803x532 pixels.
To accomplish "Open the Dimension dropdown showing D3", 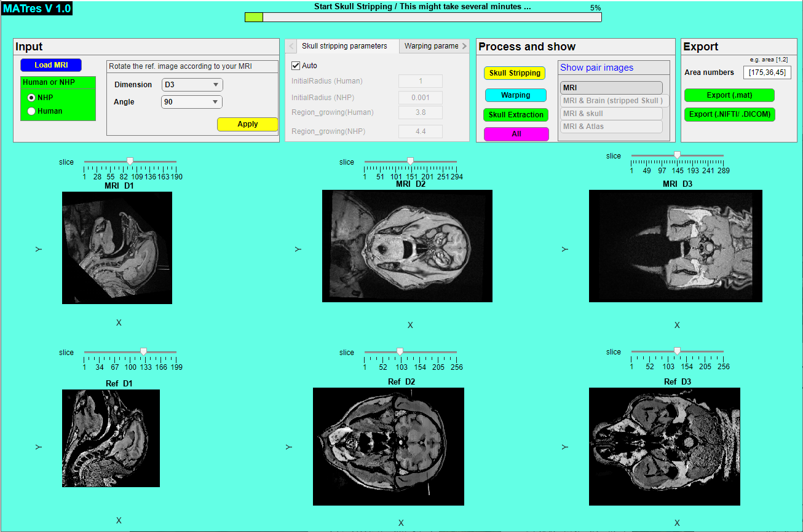I will 192,85.
